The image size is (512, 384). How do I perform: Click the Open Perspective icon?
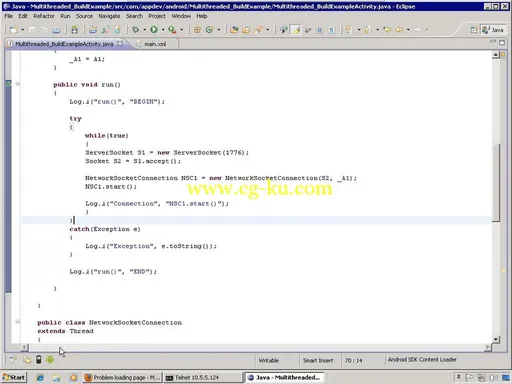tap(474, 30)
